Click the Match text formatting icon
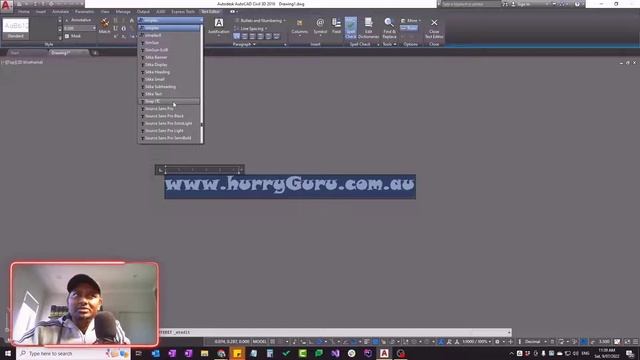 point(104,26)
